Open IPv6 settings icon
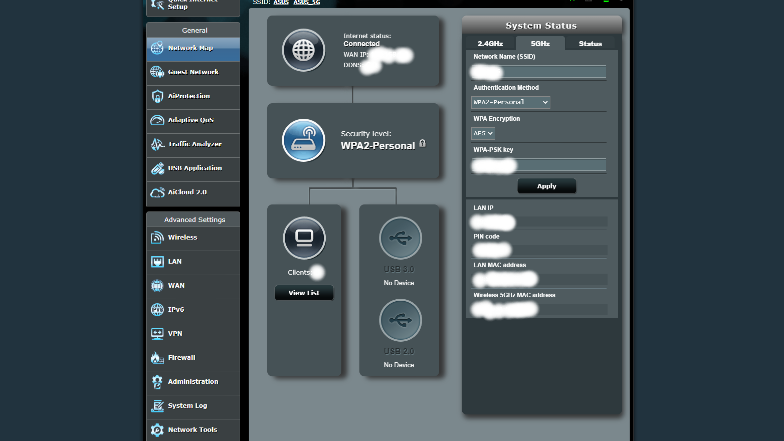 click(x=157, y=310)
